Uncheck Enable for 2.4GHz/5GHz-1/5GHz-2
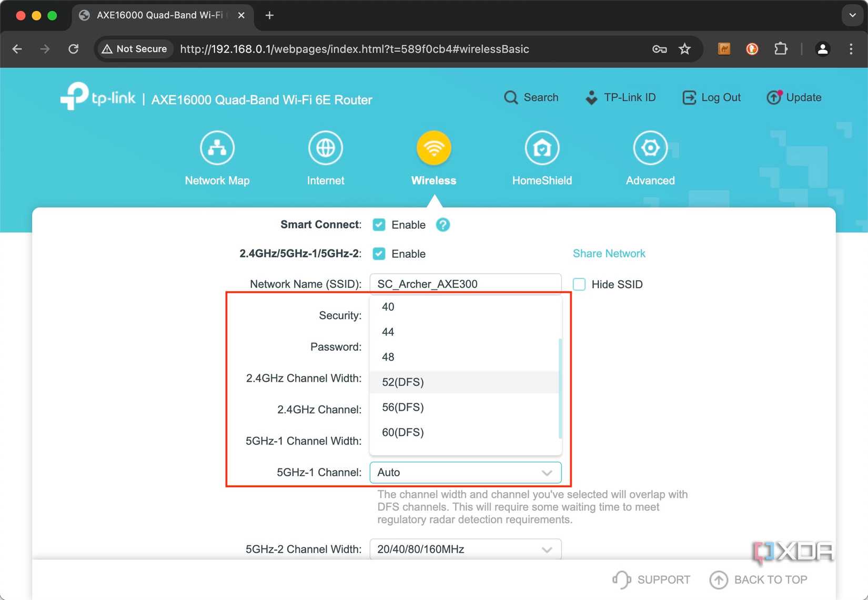 [379, 253]
